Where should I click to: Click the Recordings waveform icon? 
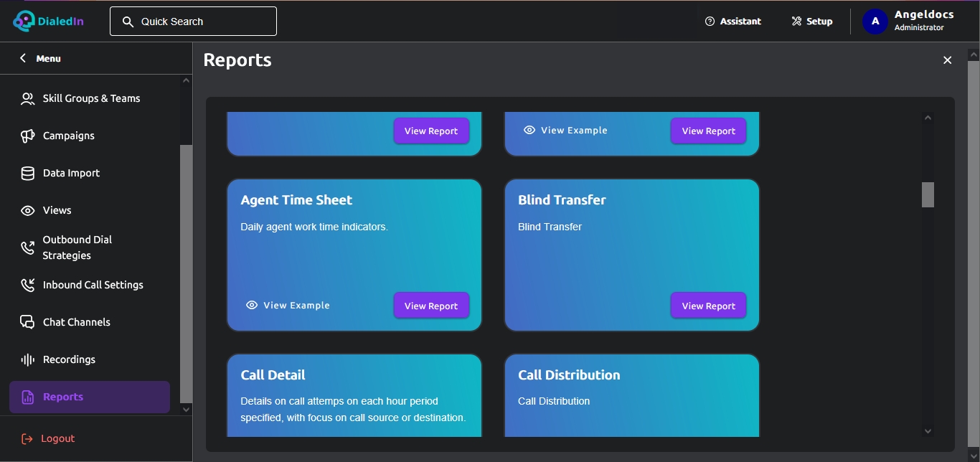pyautogui.click(x=27, y=359)
